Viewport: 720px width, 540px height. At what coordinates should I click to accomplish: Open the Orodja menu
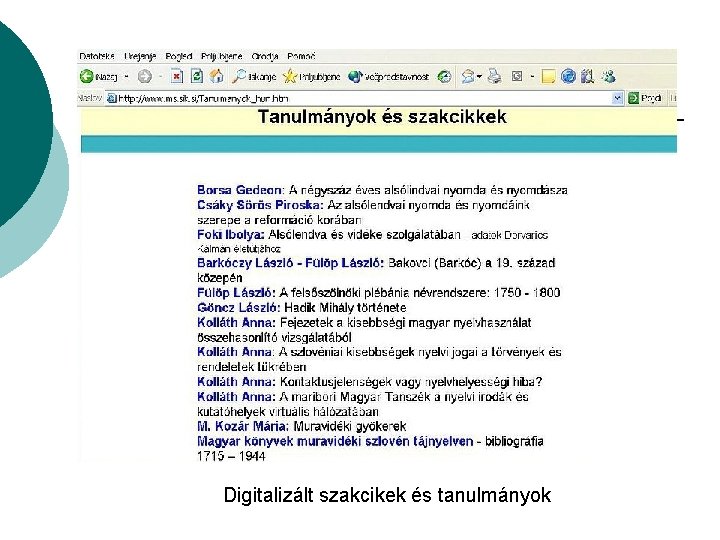coord(265,56)
